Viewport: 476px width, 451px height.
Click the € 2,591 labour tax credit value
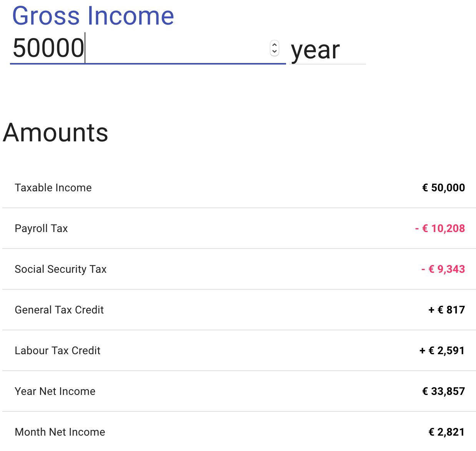pos(442,351)
